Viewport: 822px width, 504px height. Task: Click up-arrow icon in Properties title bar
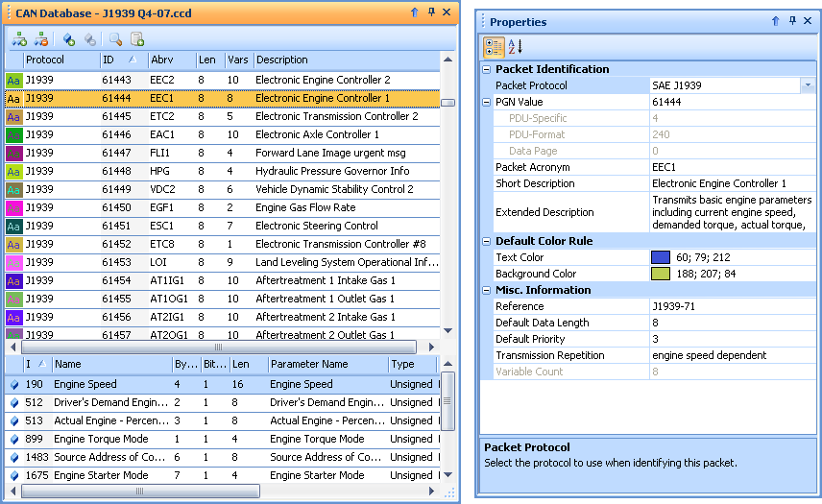coord(775,21)
